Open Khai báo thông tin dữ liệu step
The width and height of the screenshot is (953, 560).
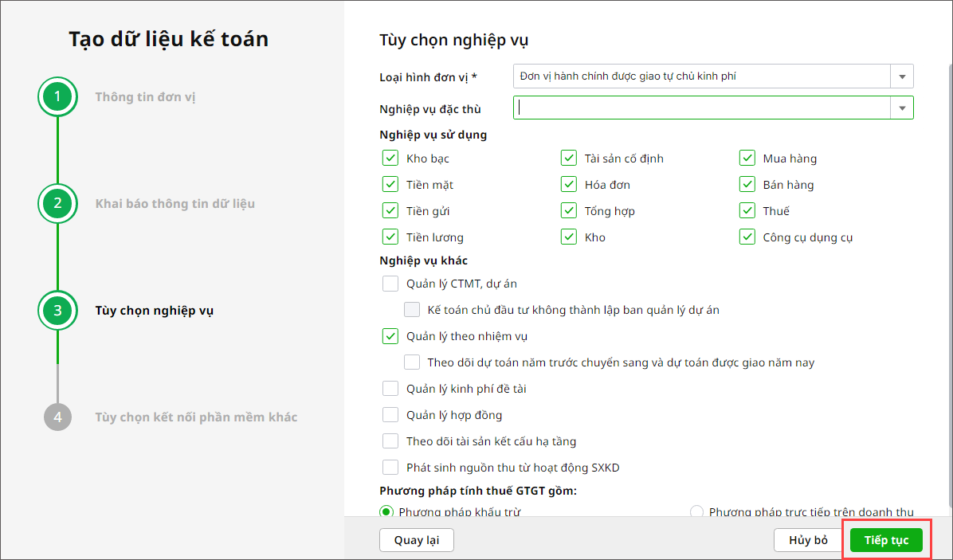tap(175, 203)
